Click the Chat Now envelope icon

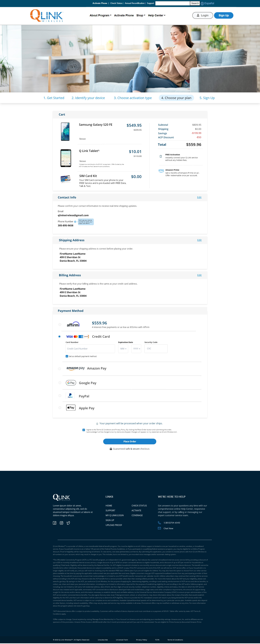(159, 528)
